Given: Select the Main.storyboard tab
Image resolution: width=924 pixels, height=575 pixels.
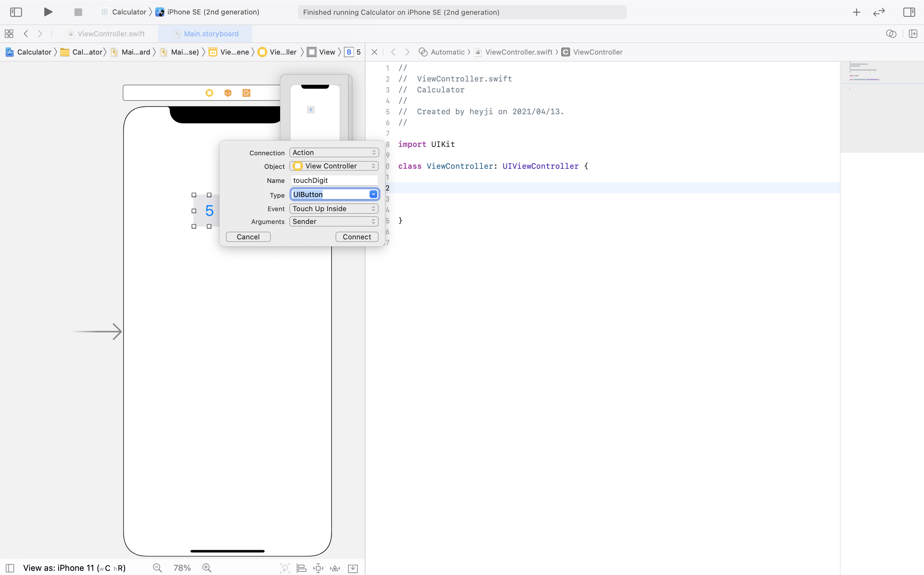Looking at the screenshot, I should [211, 33].
